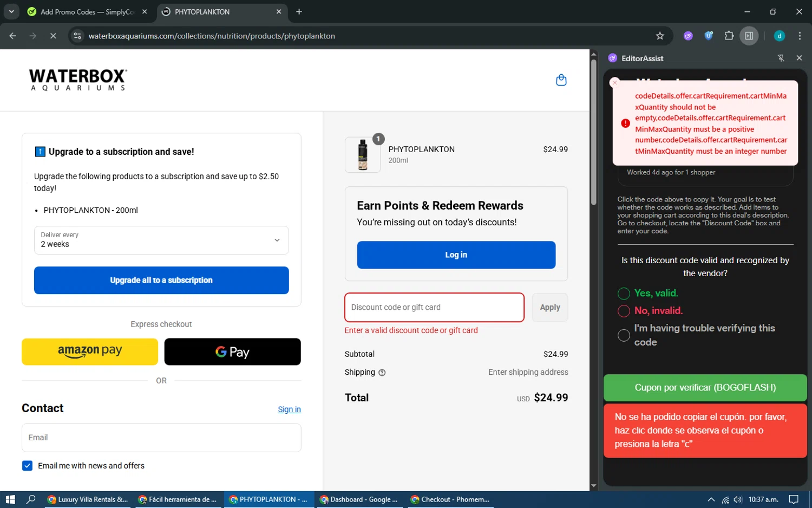Screen dimensions: 812x508
Task: Click the red 'No se ha podido copiar' message
Action: (705, 431)
